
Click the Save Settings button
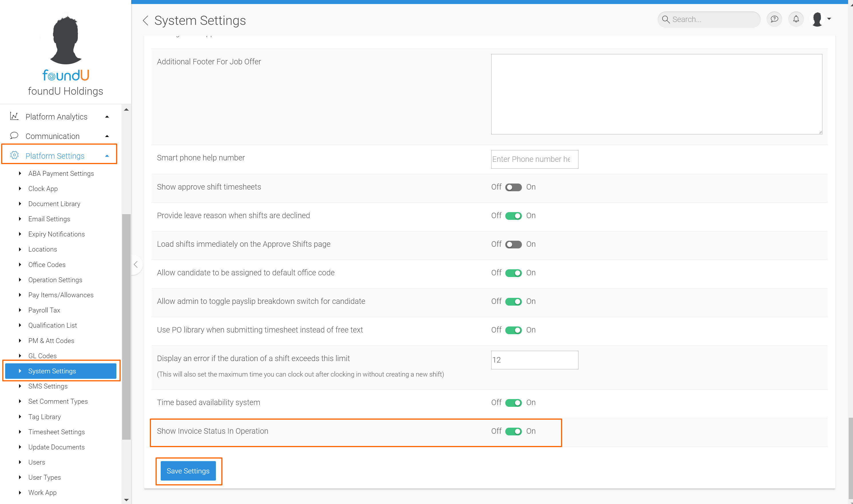coord(188,471)
